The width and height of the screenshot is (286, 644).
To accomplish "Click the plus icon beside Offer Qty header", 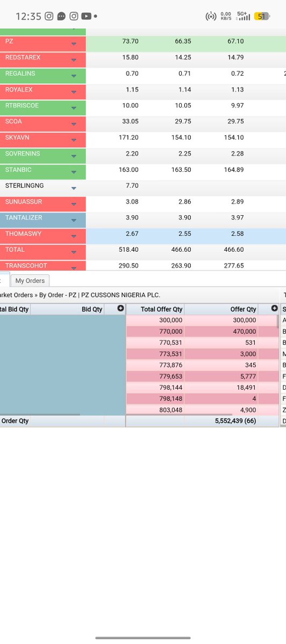I will point(274,309).
